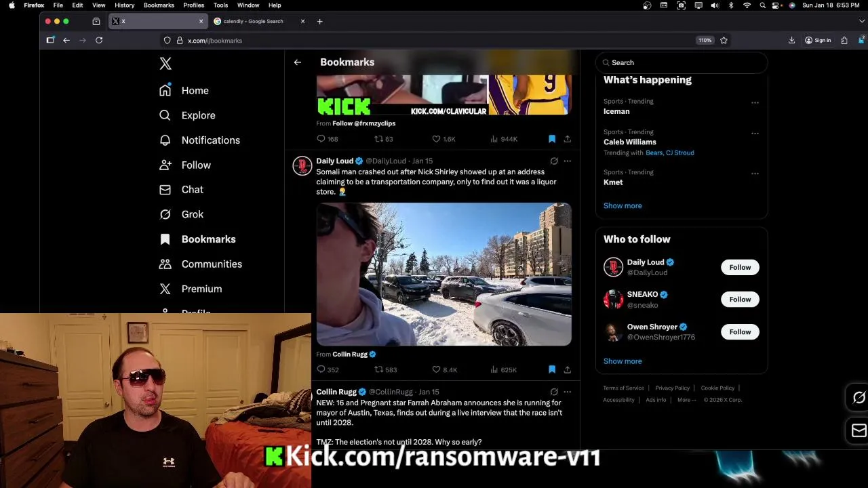
Task: Open floating messages button at right edge
Action: click(x=859, y=430)
